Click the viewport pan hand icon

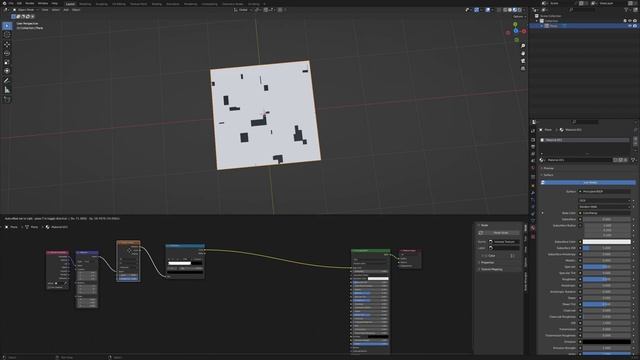(x=523, y=53)
